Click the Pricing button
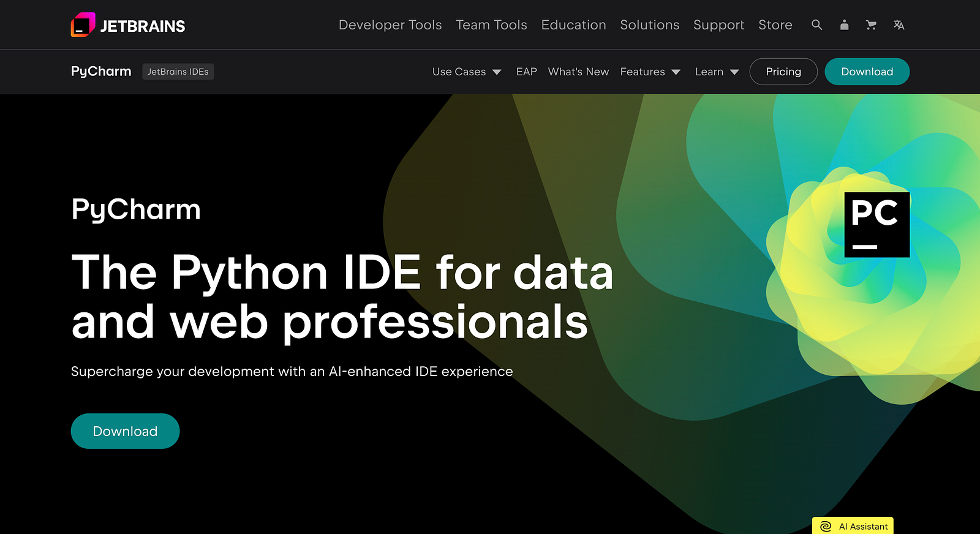Screen dimensions: 980x534 783,72
